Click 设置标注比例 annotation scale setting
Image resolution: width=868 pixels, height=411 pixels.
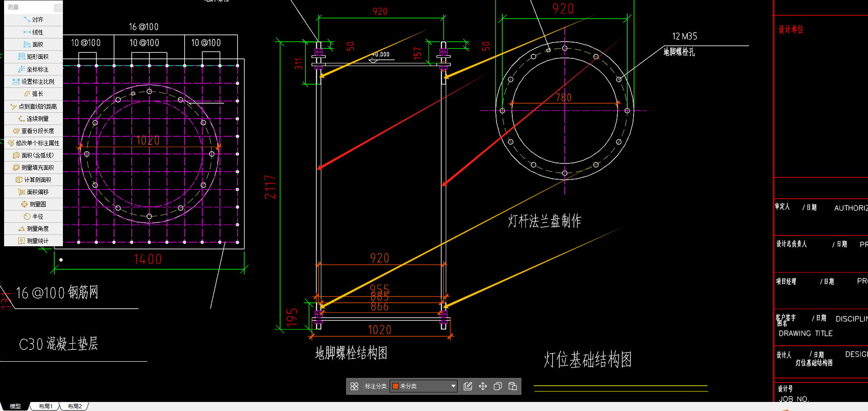(33, 81)
